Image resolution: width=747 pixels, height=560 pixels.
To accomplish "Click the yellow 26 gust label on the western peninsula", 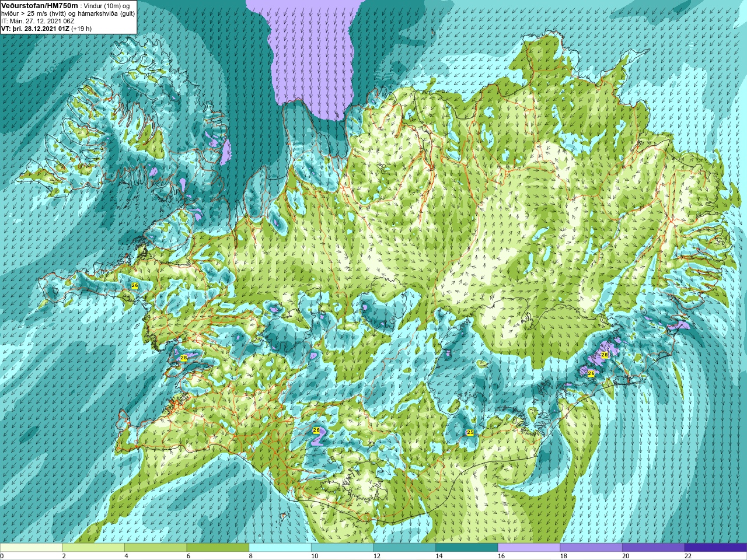I will pos(135,285).
